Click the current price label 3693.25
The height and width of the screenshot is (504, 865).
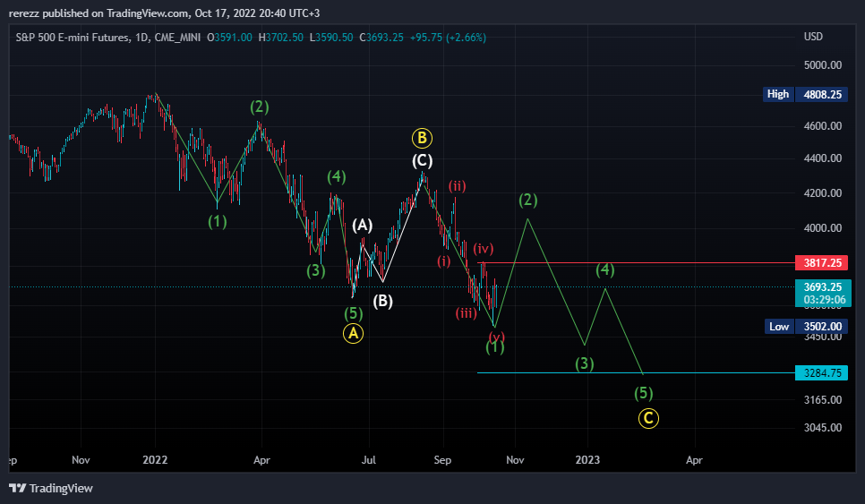click(x=823, y=286)
